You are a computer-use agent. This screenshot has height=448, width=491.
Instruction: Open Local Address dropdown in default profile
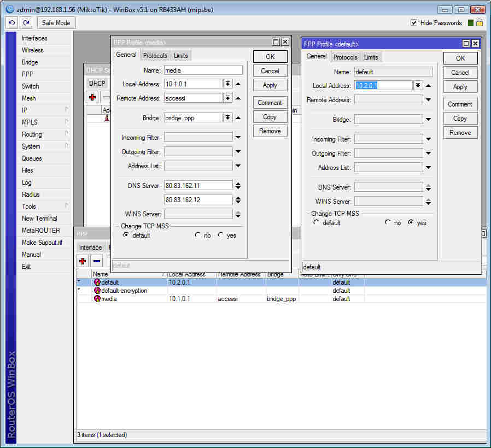pyautogui.click(x=418, y=85)
